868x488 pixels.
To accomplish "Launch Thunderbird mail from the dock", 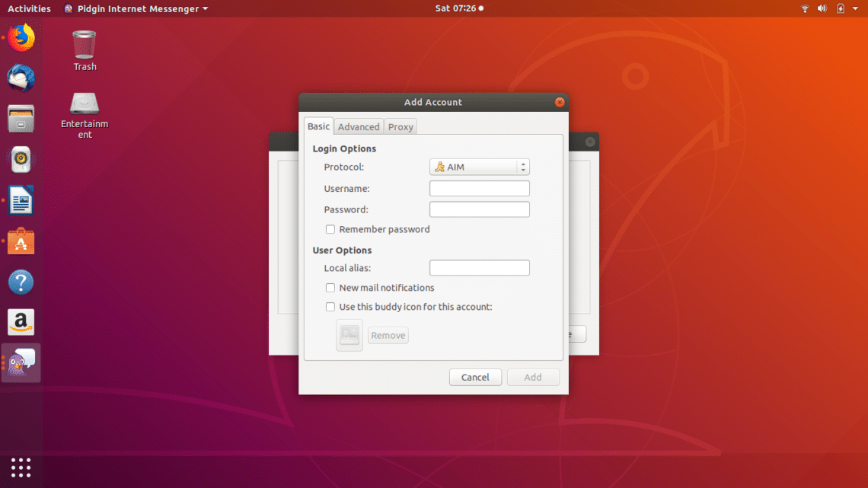I will 21,78.
